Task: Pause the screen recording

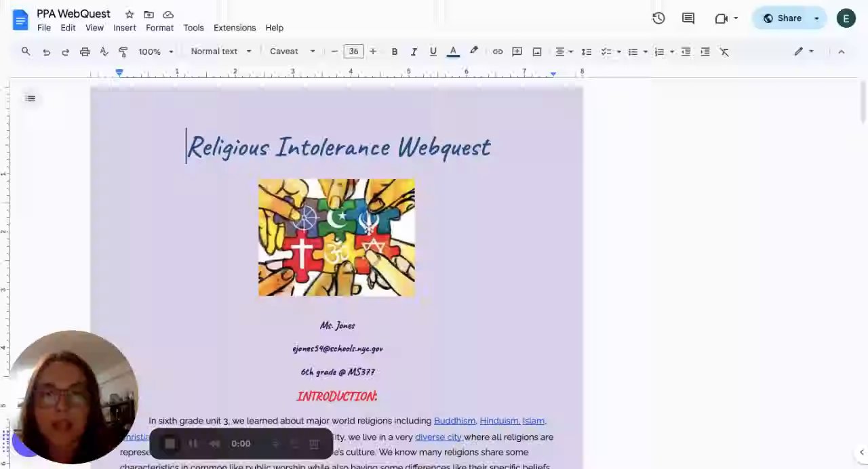Action: pyautogui.click(x=193, y=444)
